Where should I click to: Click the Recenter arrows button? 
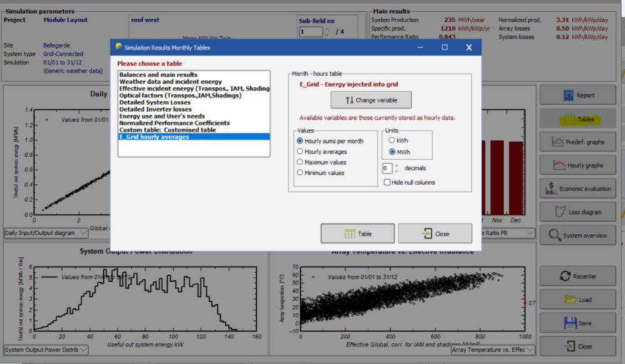[x=578, y=276]
